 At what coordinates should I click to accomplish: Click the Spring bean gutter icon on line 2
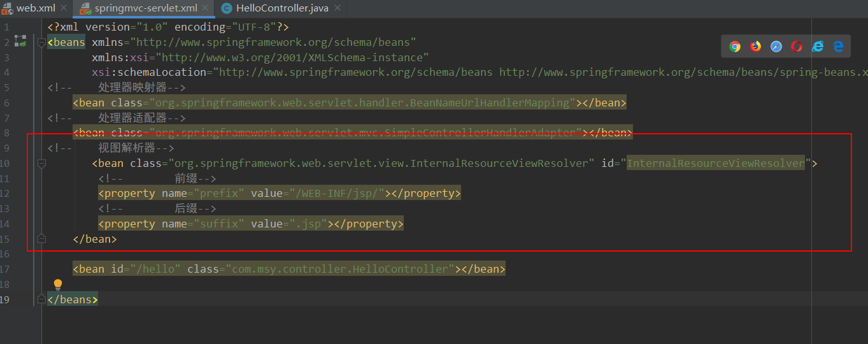coord(20,41)
